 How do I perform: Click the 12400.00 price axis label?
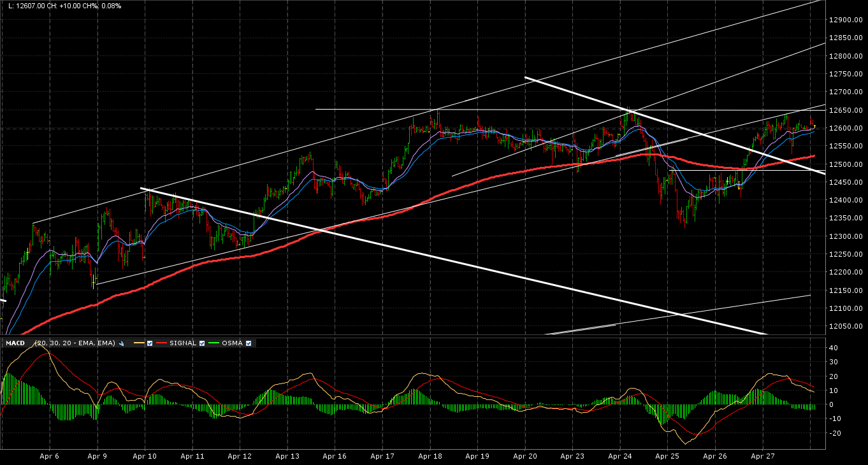point(845,200)
